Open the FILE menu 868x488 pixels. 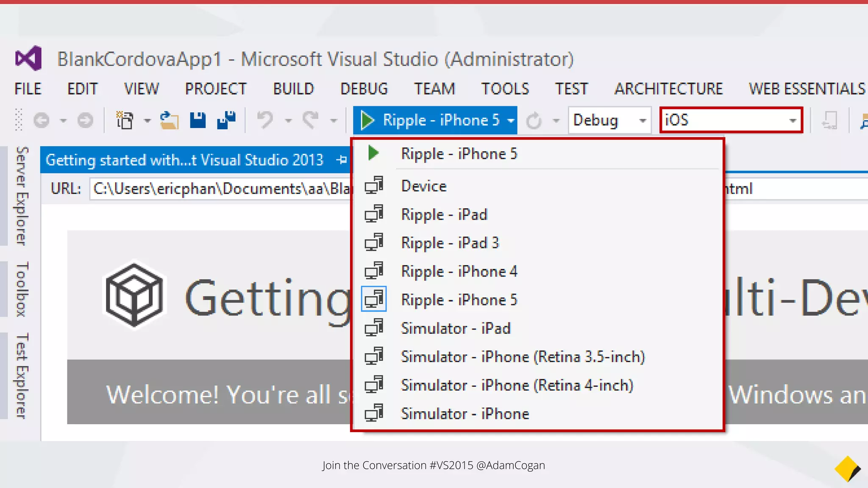tap(28, 89)
